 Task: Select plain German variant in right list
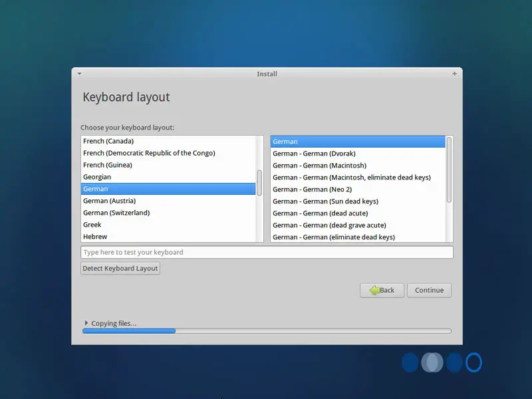click(x=358, y=142)
